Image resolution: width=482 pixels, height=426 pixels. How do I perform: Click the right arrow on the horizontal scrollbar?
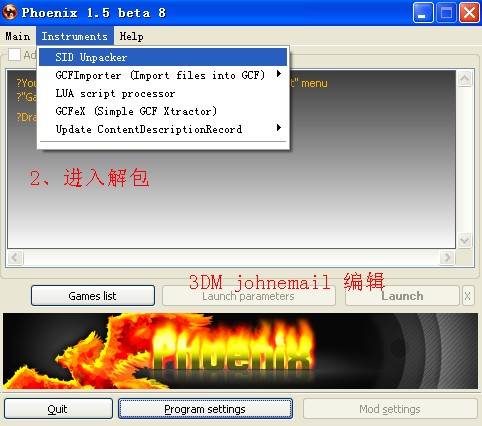pyautogui.click(x=447, y=257)
